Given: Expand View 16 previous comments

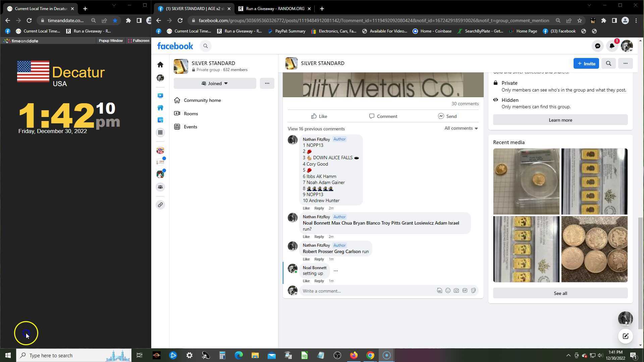Looking at the screenshot, I should coord(316,129).
